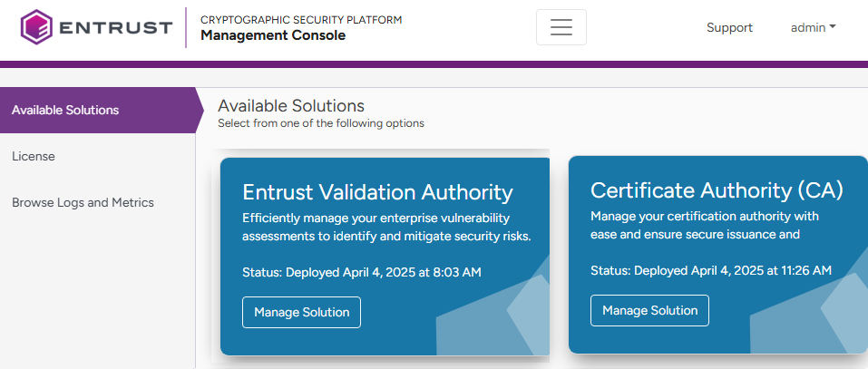Select the Entrust Validation Authority card title
The width and height of the screenshot is (868, 369).
(x=377, y=192)
